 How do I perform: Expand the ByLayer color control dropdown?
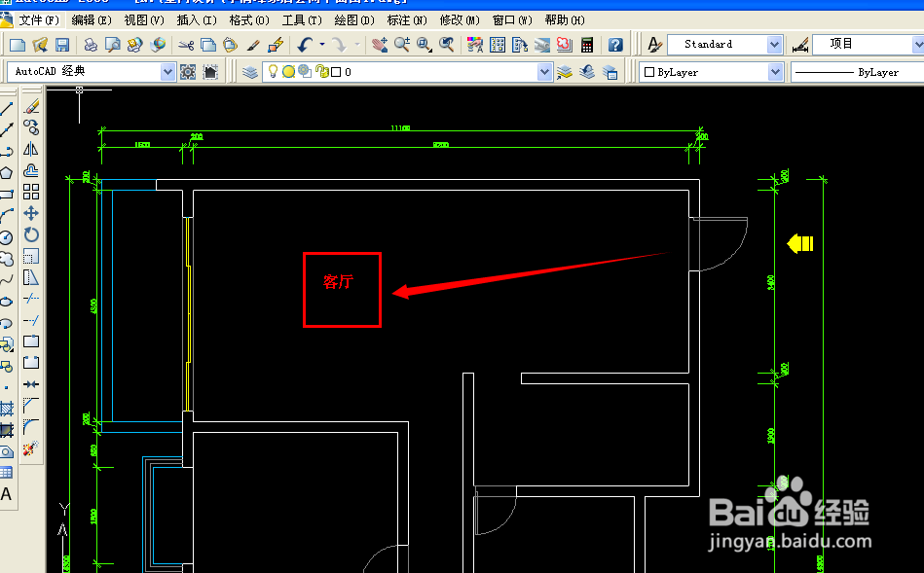pos(775,72)
